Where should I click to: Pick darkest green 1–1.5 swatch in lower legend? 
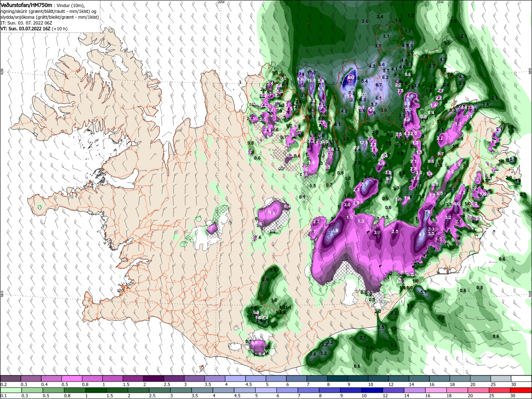[96, 390]
